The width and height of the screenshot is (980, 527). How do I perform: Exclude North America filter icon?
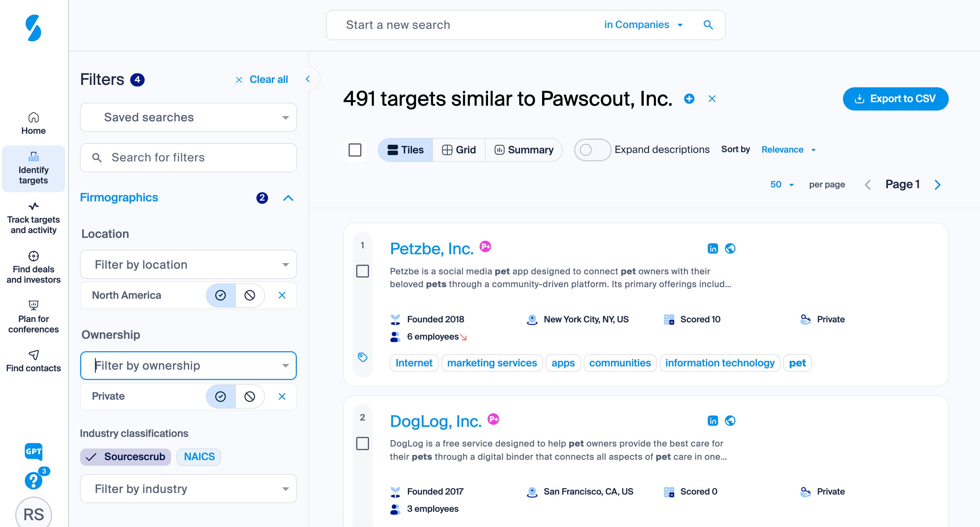point(250,296)
